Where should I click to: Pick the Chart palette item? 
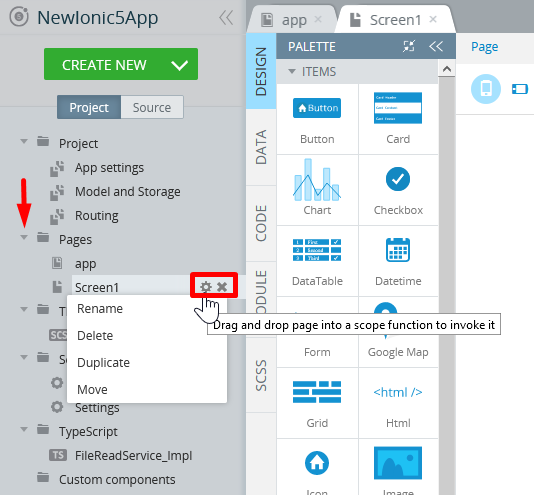[317, 190]
